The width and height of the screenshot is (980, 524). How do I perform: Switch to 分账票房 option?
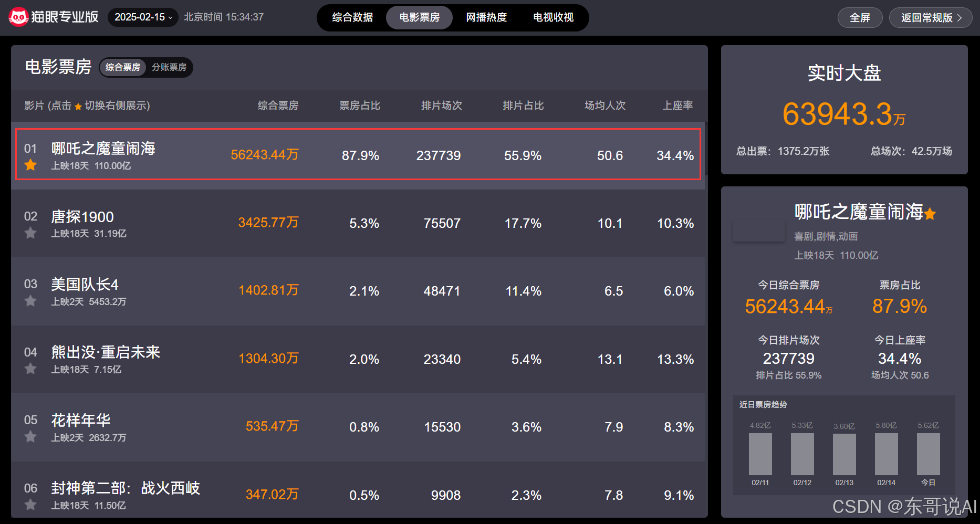[169, 67]
